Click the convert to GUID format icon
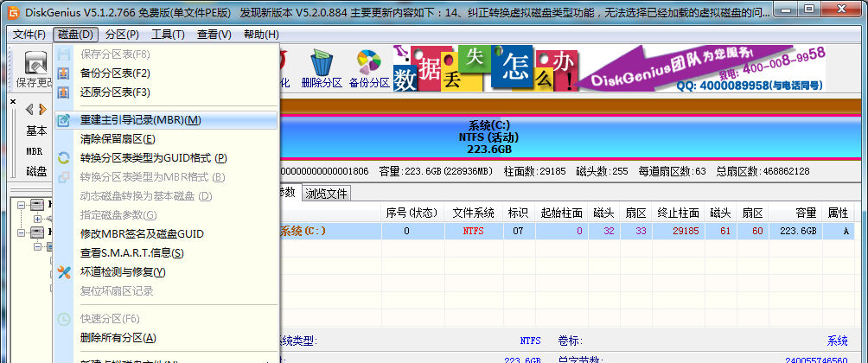Viewport: 868px width, 363px height. [x=64, y=157]
